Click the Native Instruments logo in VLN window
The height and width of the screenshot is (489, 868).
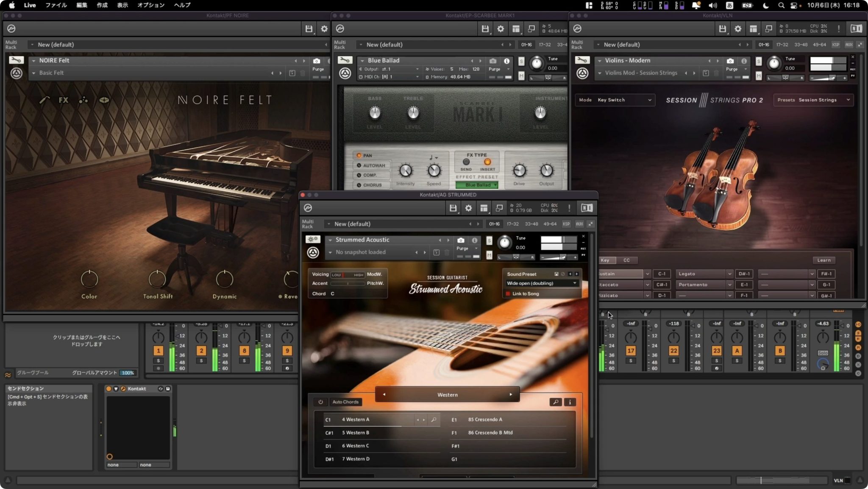(x=856, y=28)
